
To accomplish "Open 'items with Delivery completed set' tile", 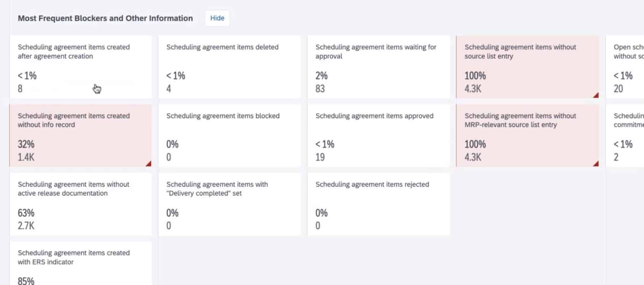I will pos(230,204).
